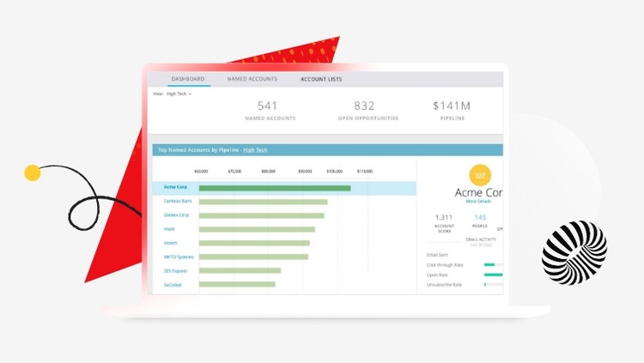Click the 832 Open Opportunities metric
Image resolution: width=644 pixels, height=363 pixels.
tap(364, 110)
